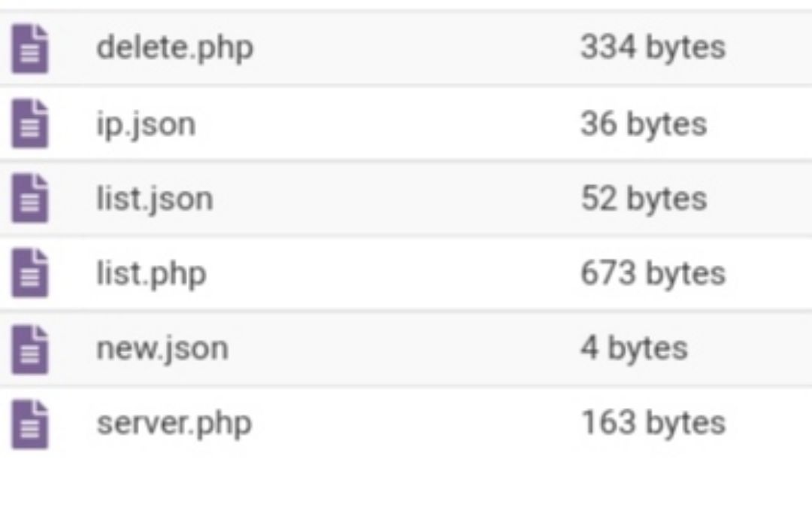Click empty space in the ip.json row
The height and width of the screenshot is (514, 812).
(391, 124)
